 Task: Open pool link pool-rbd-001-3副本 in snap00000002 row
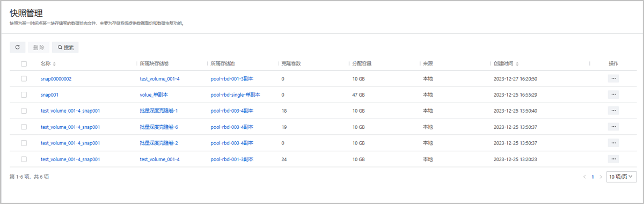[232, 79]
